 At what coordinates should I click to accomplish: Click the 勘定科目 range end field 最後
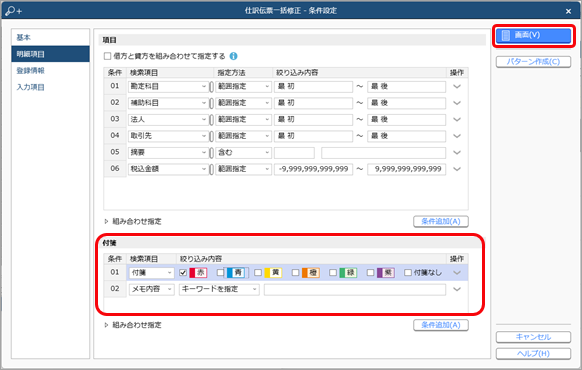(x=406, y=86)
